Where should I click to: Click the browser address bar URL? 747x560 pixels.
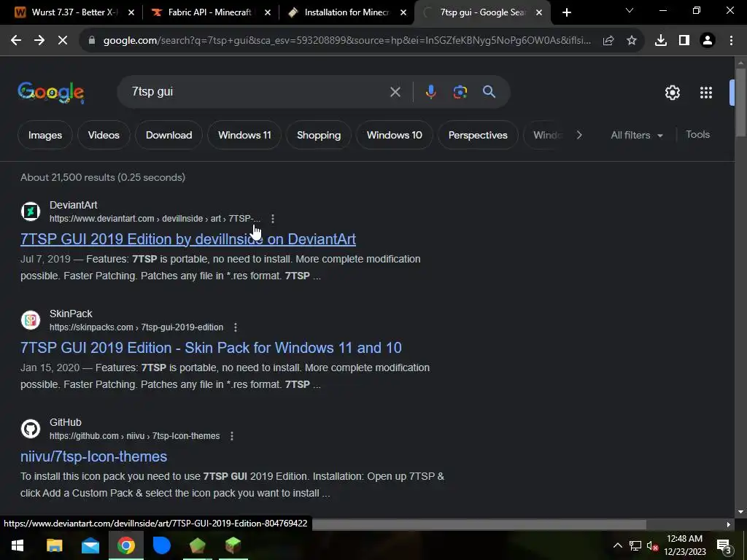click(347, 41)
